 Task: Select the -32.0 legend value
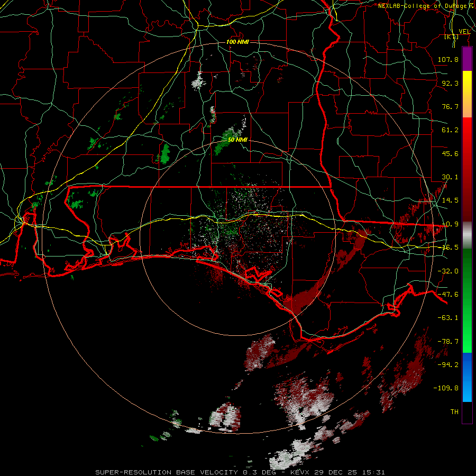pos(448,271)
